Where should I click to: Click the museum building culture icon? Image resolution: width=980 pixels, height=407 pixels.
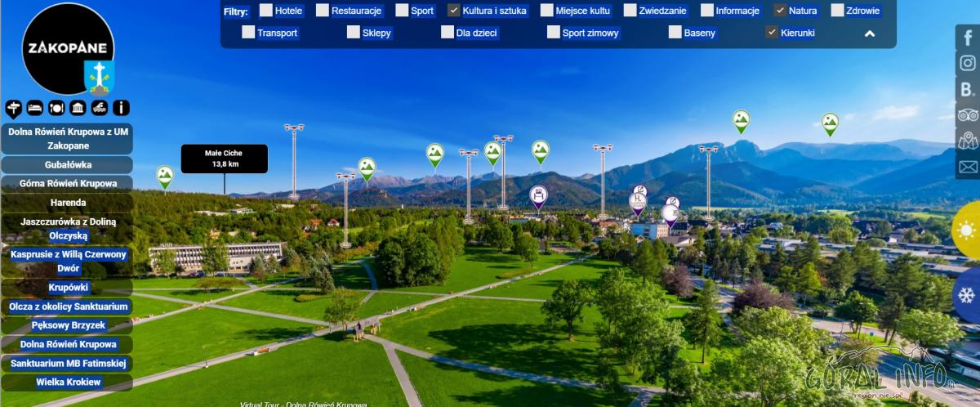click(x=78, y=108)
